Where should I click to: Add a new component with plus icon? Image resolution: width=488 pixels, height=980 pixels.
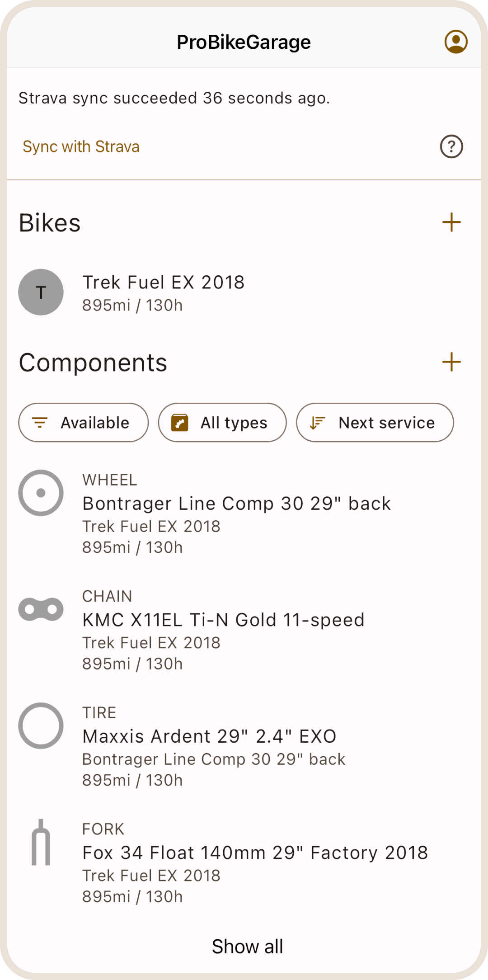point(451,362)
